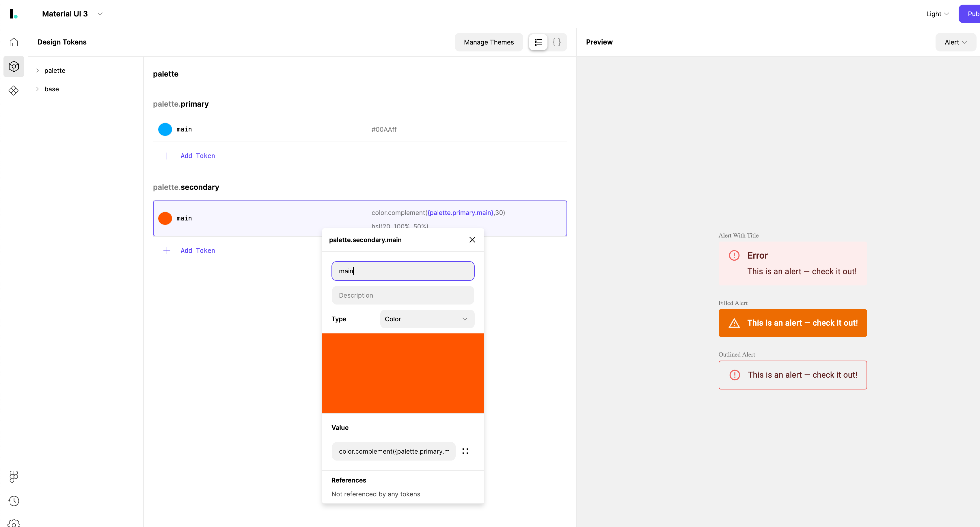Open the Components diamond sidebar icon
980x527 pixels.
pos(14,91)
